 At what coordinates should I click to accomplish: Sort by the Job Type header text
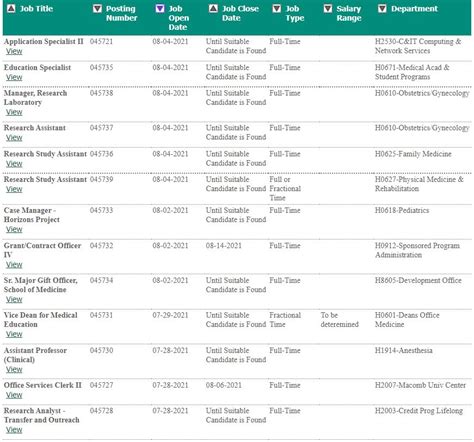pyautogui.click(x=295, y=13)
